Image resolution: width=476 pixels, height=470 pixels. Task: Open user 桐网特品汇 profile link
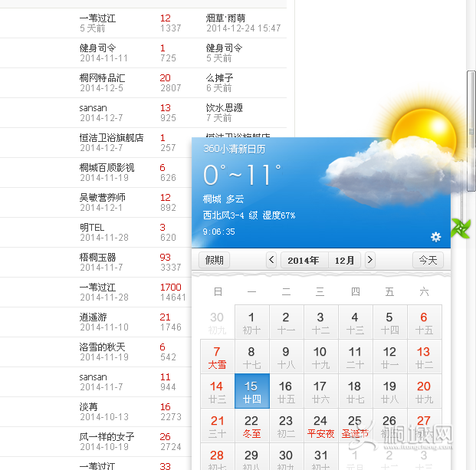pos(102,78)
